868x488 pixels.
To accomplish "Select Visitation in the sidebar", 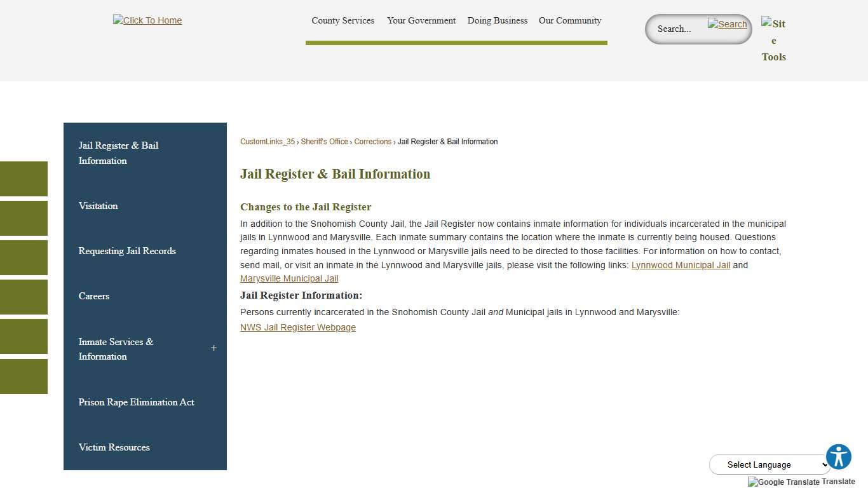I will pos(98,205).
